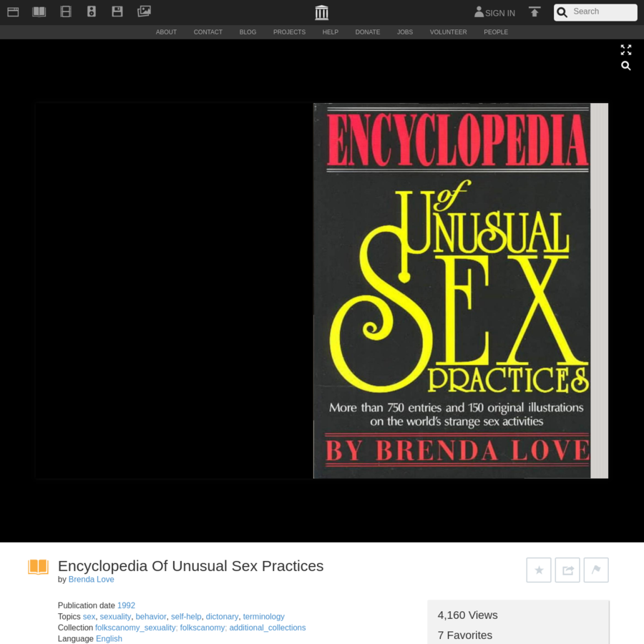The image size is (644, 644).
Task: Open additional_collections link
Action: (268, 628)
